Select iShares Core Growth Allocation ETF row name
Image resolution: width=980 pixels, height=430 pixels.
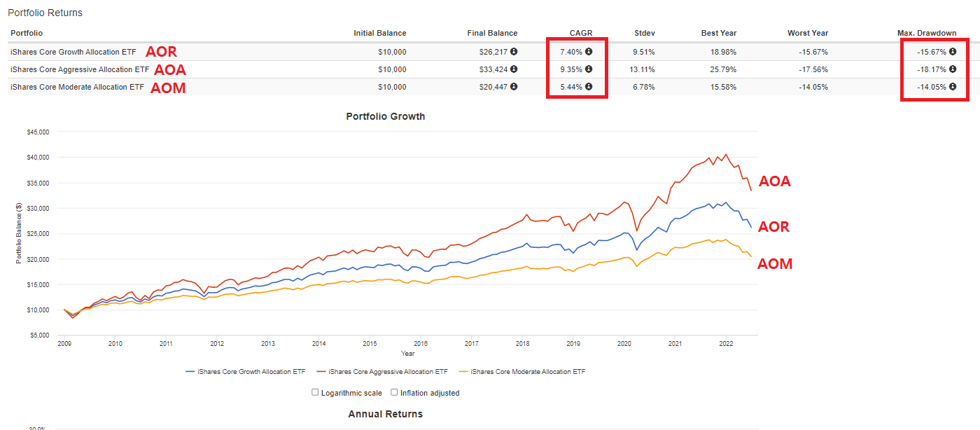click(x=73, y=52)
